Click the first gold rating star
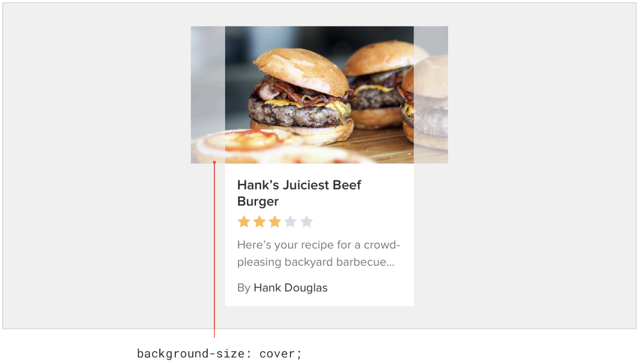The image size is (638, 364). coord(244,221)
